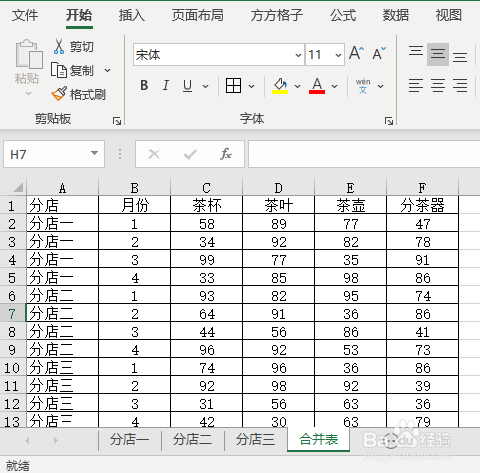The image size is (480, 473).
Task: Click the Cut scissors icon
Action: [x=59, y=46]
